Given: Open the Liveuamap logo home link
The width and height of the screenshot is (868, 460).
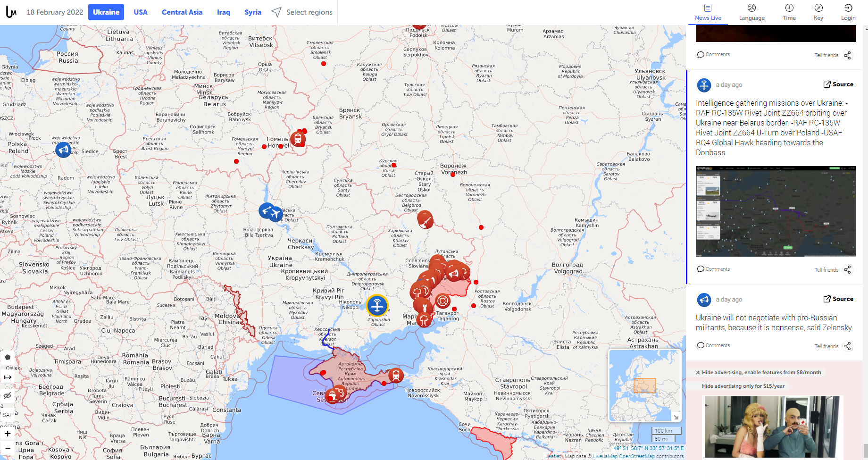Looking at the screenshot, I should pyautogui.click(x=11, y=12).
